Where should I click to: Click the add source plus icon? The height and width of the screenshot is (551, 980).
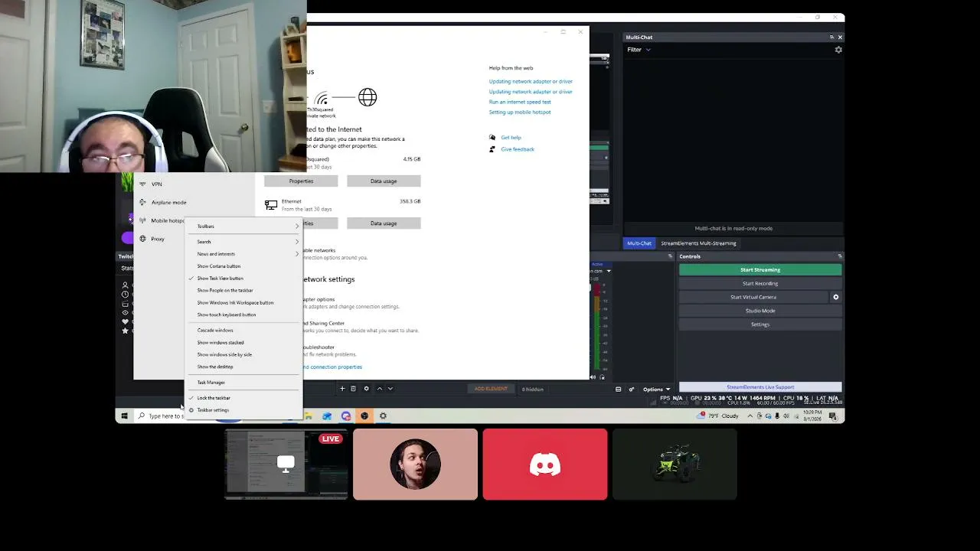pos(342,389)
